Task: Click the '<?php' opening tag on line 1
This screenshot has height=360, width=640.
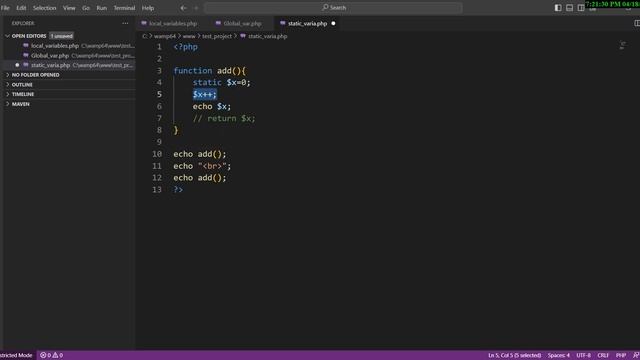Action: coord(186,47)
